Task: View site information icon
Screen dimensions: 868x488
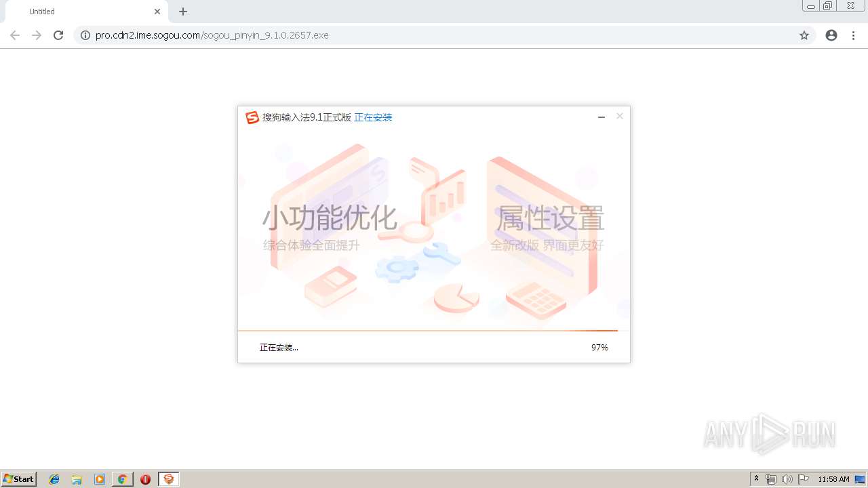Action: click(85, 35)
